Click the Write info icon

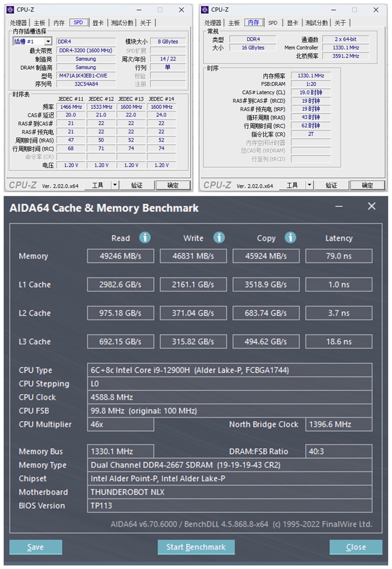click(219, 237)
